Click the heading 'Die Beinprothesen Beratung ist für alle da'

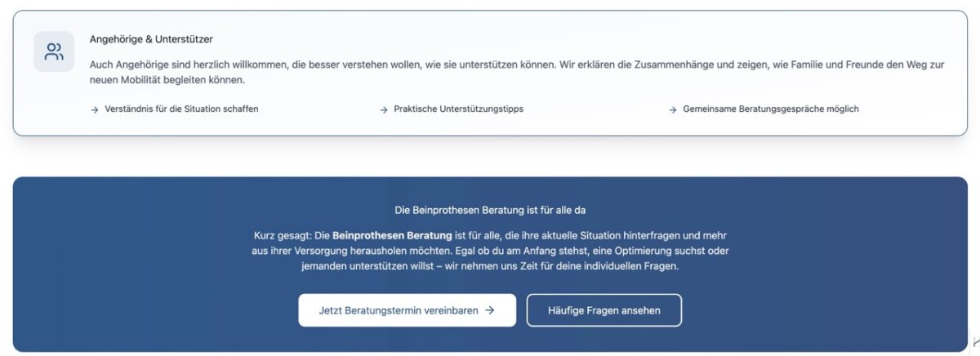490,210
